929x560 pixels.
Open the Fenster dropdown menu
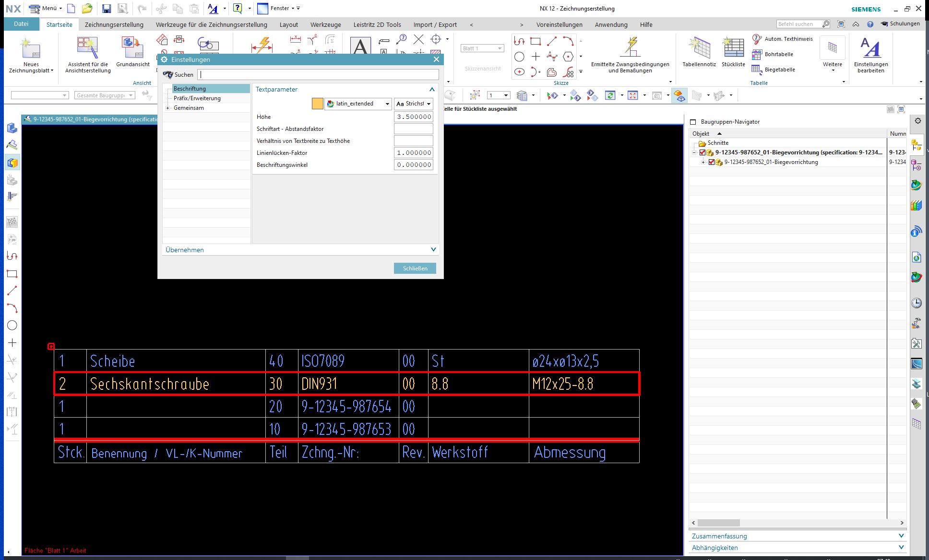(x=279, y=8)
